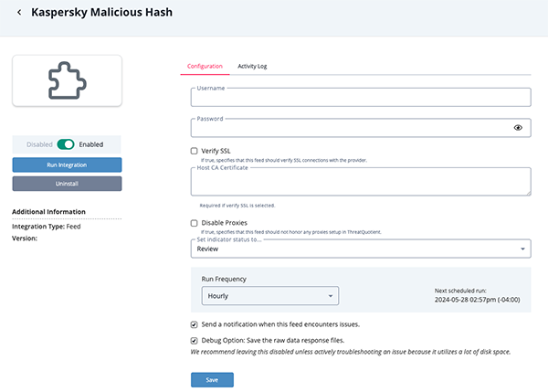Image resolution: width=548 pixels, height=392 pixels.
Task: Enable the Disable Proxies checkbox
Action: (194, 223)
